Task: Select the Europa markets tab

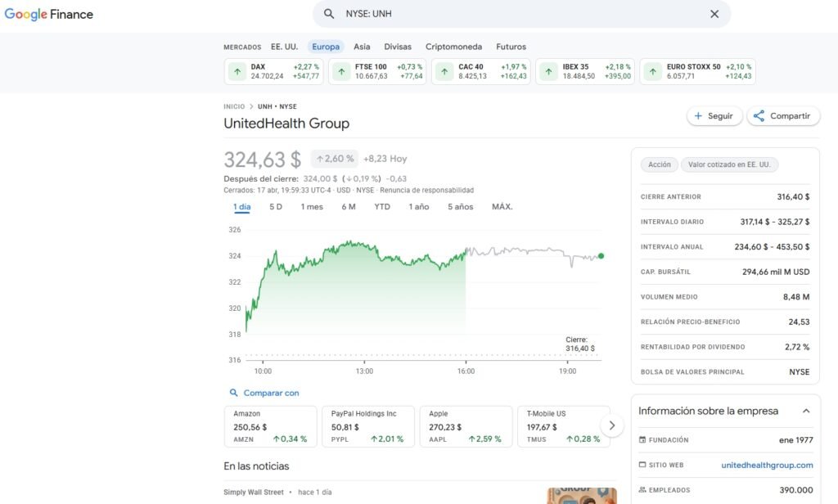Action: coord(326,47)
